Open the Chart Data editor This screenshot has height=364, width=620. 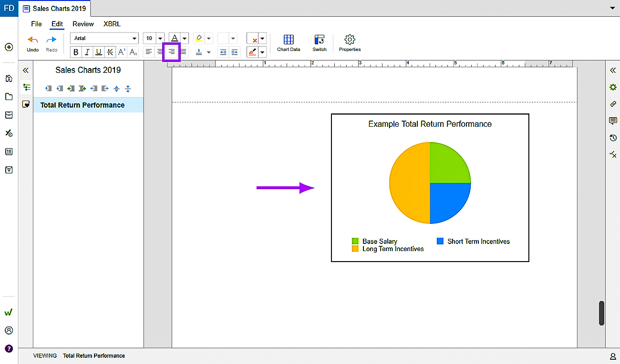(288, 42)
